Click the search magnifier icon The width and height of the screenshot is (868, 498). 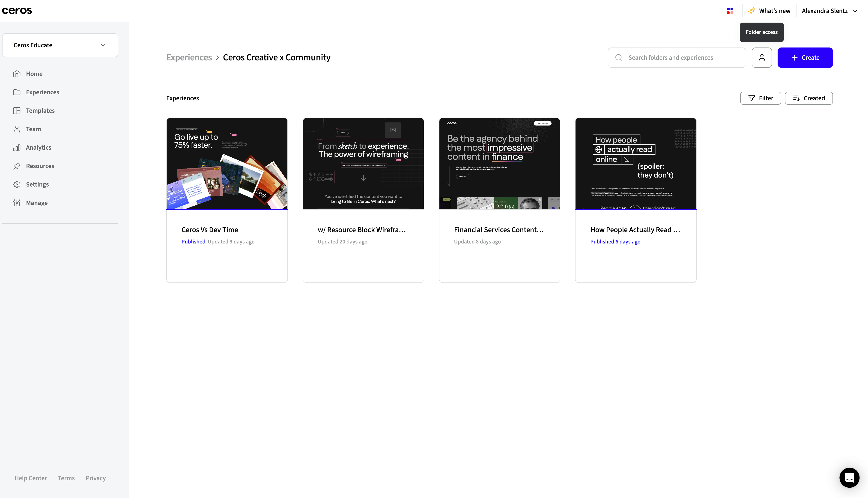point(619,57)
